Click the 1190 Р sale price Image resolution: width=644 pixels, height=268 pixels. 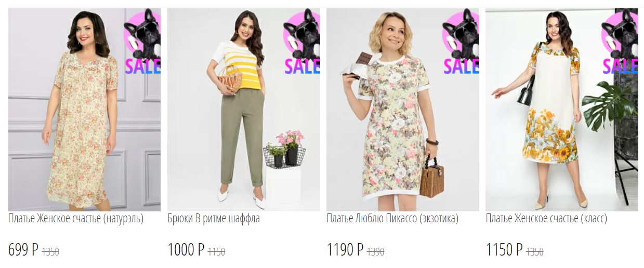[x=345, y=250]
